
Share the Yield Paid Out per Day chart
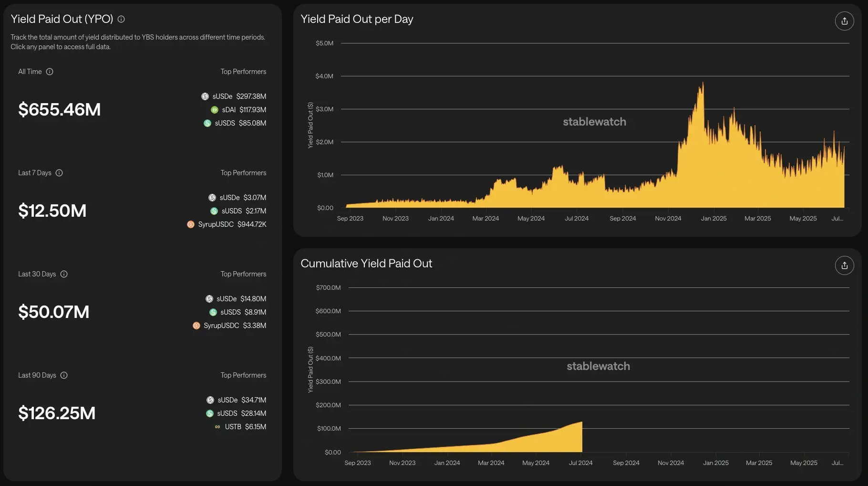click(x=844, y=21)
